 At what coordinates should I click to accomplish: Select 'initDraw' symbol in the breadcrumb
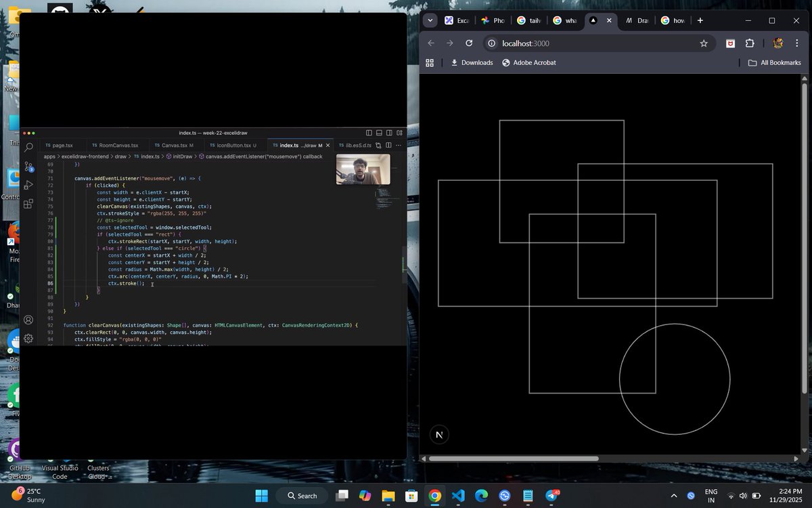tap(179, 156)
